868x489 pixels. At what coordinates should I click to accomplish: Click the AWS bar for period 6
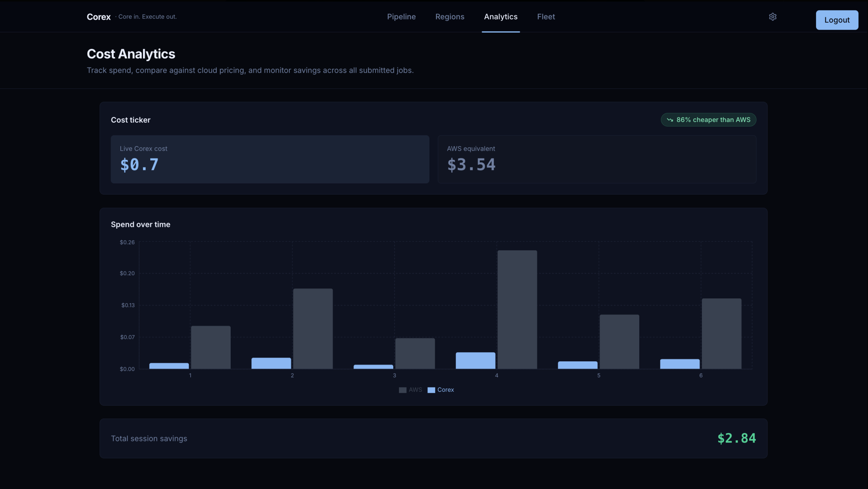pos(722,334)
